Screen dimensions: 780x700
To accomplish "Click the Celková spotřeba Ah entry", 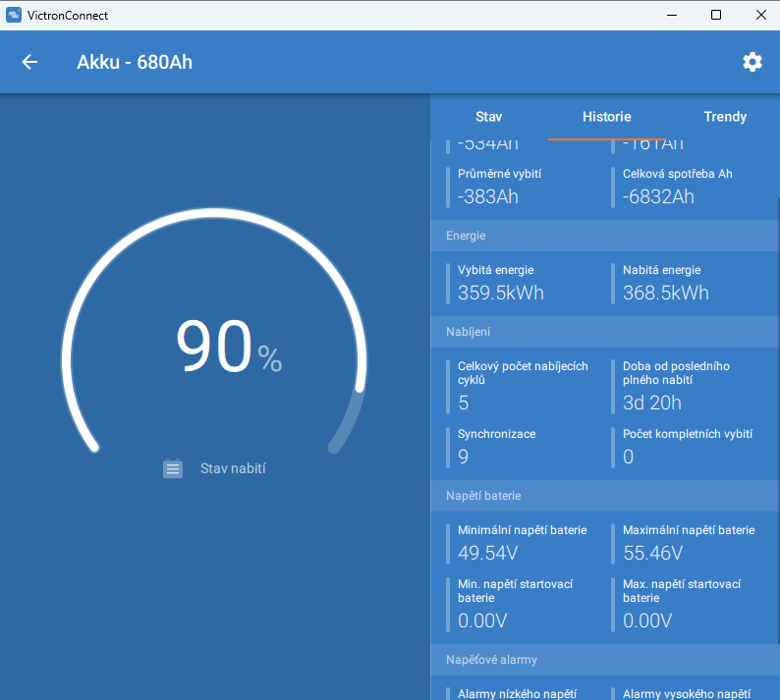I will 677,186.
